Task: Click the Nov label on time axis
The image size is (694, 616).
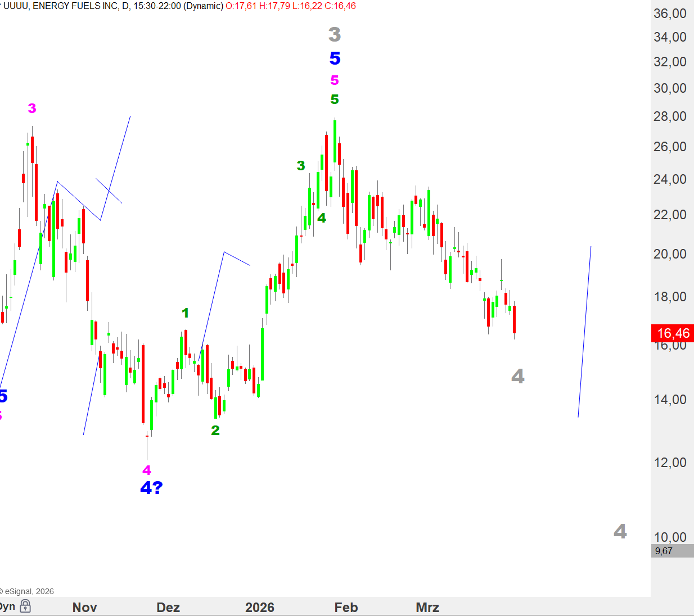Action: (x=85, y=607)
